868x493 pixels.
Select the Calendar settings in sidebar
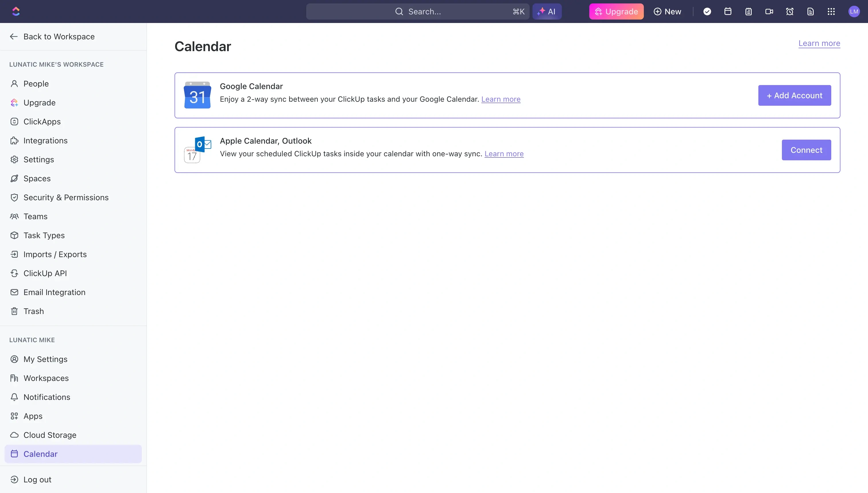(40, 454)
